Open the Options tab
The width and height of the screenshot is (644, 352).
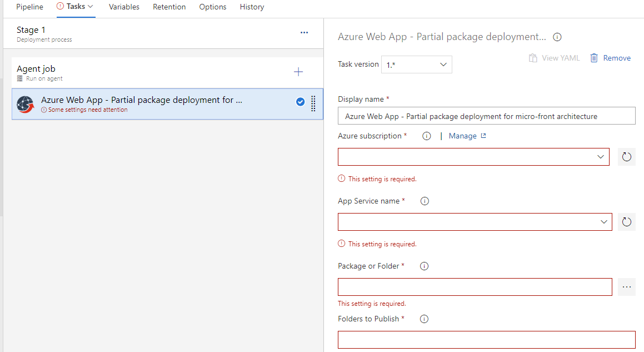pos(213,7)
